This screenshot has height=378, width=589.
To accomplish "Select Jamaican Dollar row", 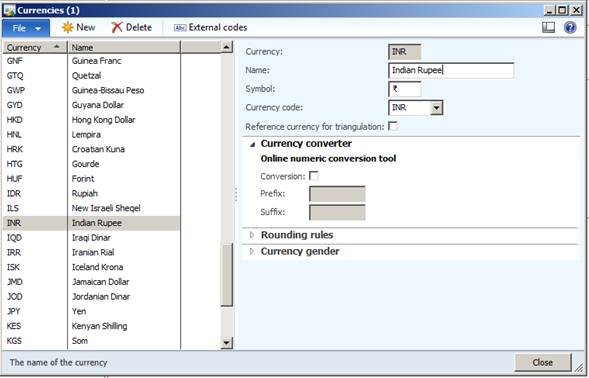I will 92,282.
